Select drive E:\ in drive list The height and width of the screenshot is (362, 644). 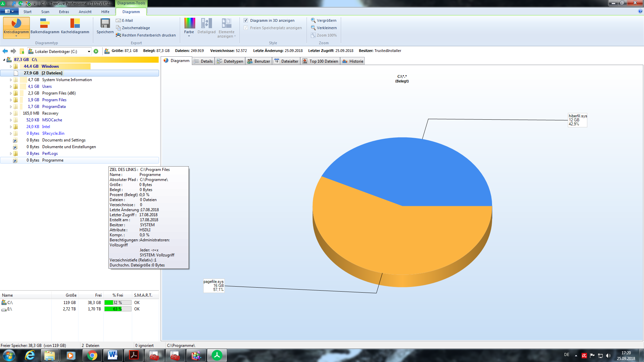9,309
